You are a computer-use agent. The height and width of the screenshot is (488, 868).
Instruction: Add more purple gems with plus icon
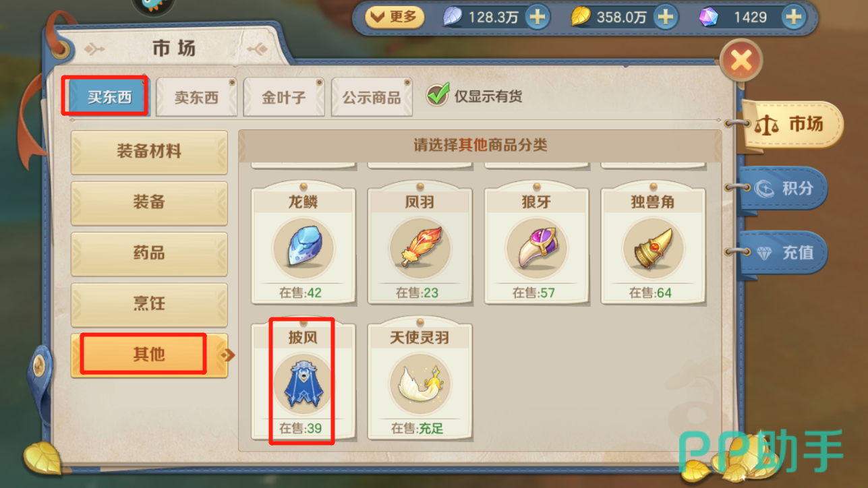(x=794, y=17)
